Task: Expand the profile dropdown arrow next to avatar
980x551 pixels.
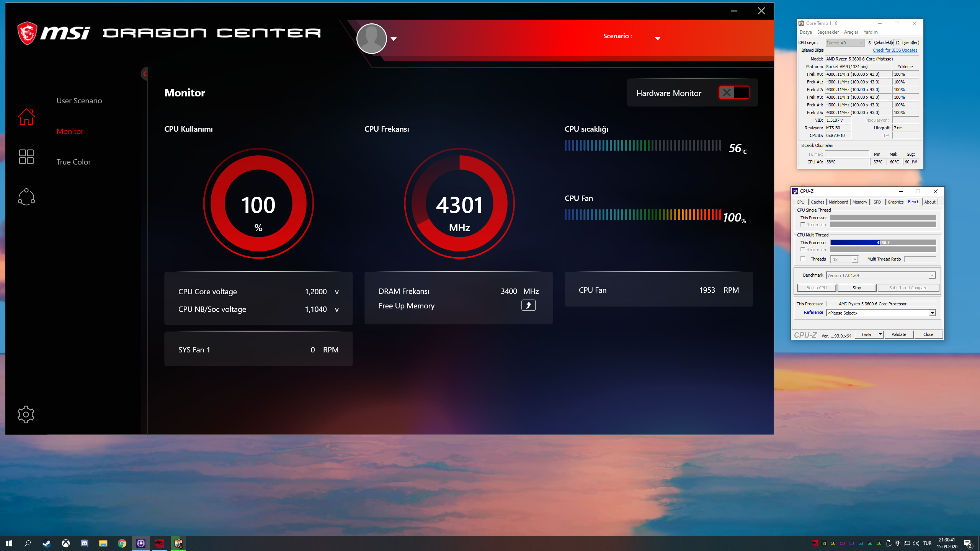Action: click(394, 39)
